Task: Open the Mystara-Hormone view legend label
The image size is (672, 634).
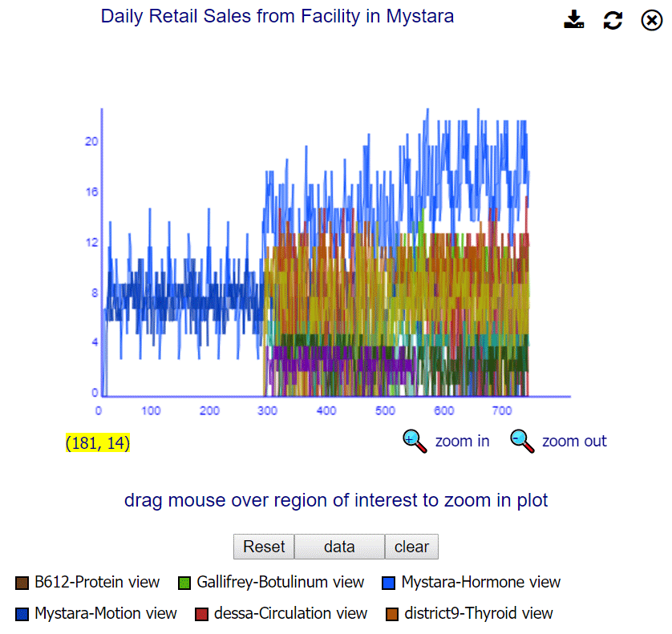Action: coord(481,582)
